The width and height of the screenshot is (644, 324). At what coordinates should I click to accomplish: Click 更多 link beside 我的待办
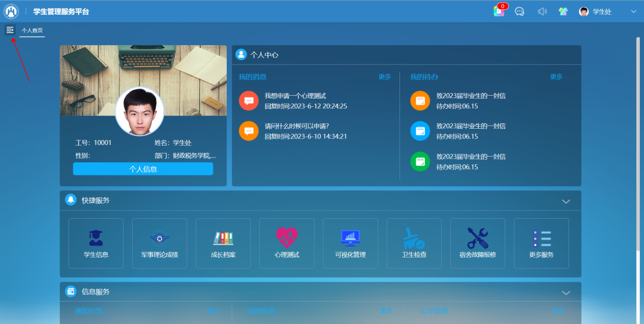point(556,77)
